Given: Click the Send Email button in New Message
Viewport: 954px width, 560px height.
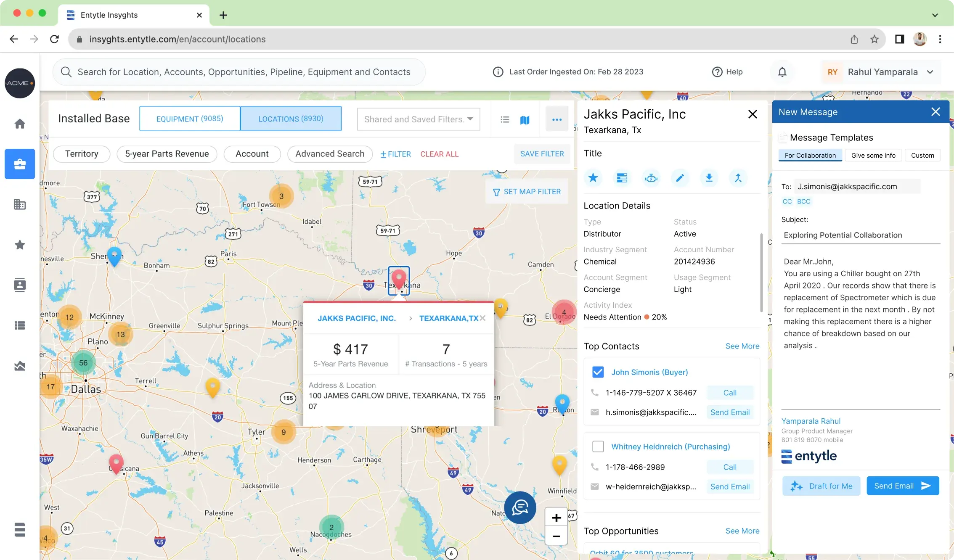Looking at the screenshot, I should coord(903,486).
